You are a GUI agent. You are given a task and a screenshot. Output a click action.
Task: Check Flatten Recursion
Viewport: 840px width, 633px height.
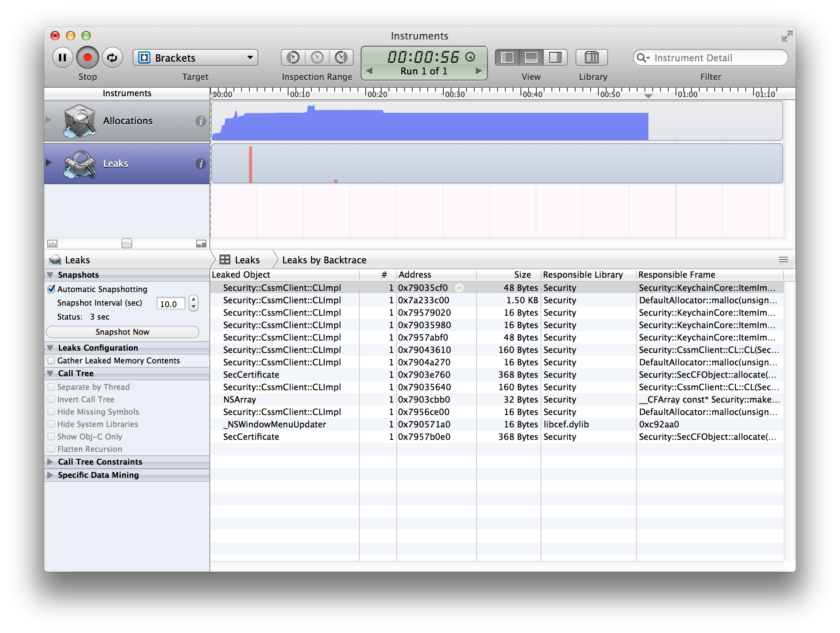pyautogui.click(x=51, y=449)
